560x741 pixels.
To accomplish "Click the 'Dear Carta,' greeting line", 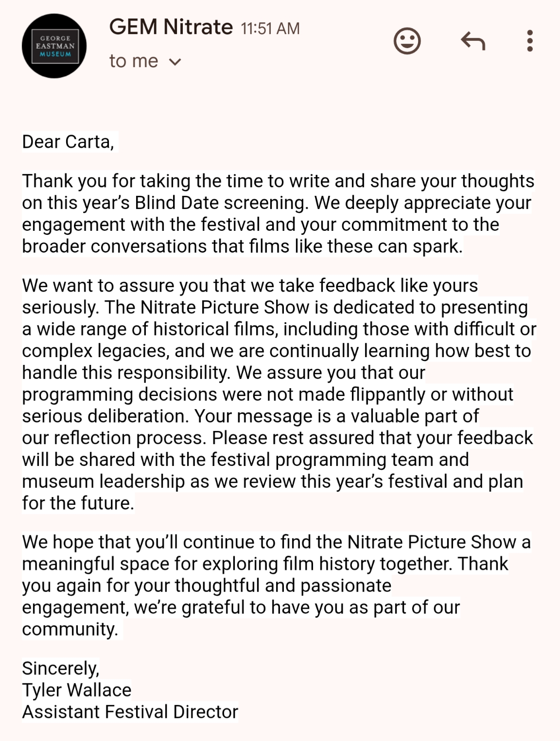I will (x=68, y=142).
